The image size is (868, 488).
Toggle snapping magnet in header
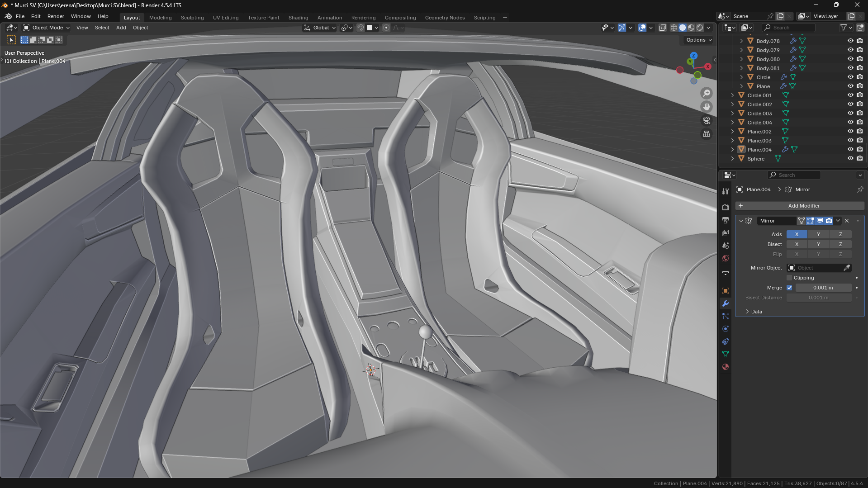pos(360,28)
